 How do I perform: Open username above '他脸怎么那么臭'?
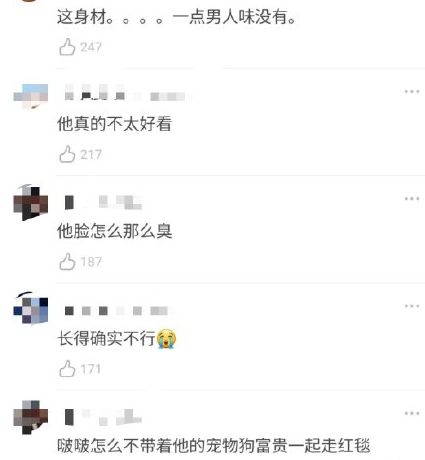click(x=103, y=202)
